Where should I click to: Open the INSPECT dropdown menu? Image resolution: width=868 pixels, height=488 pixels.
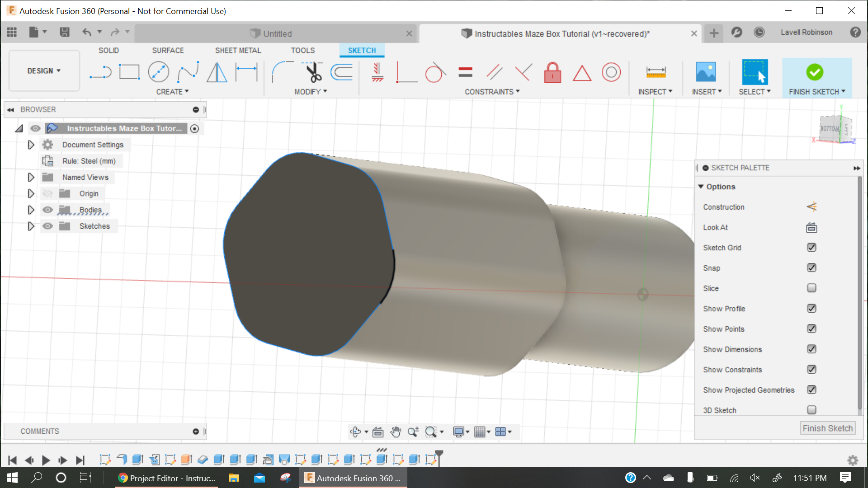(655, 92)
